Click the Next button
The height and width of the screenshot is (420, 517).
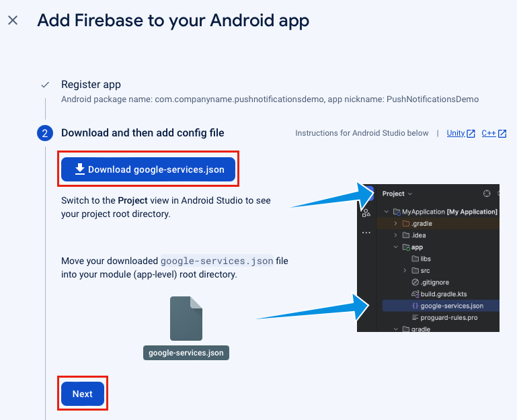tap(83, 394)
